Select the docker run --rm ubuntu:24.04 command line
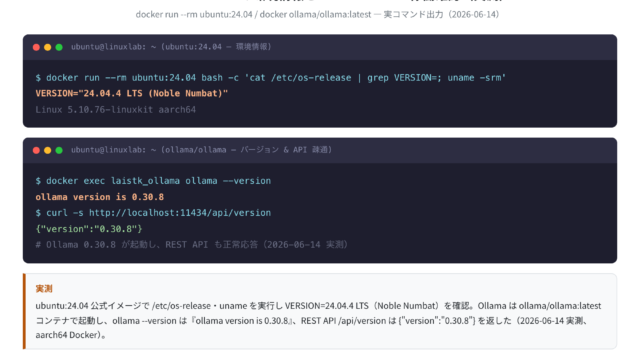640x360 pixels. 271,78
